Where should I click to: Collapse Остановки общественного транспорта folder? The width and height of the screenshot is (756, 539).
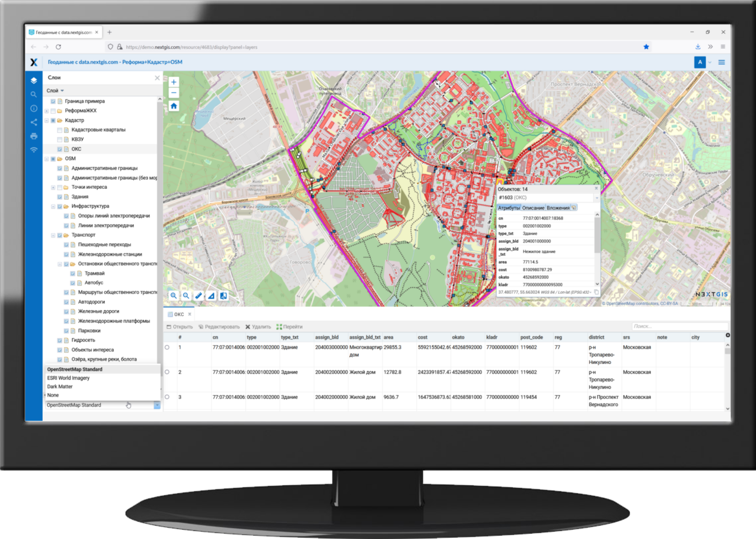60,264
